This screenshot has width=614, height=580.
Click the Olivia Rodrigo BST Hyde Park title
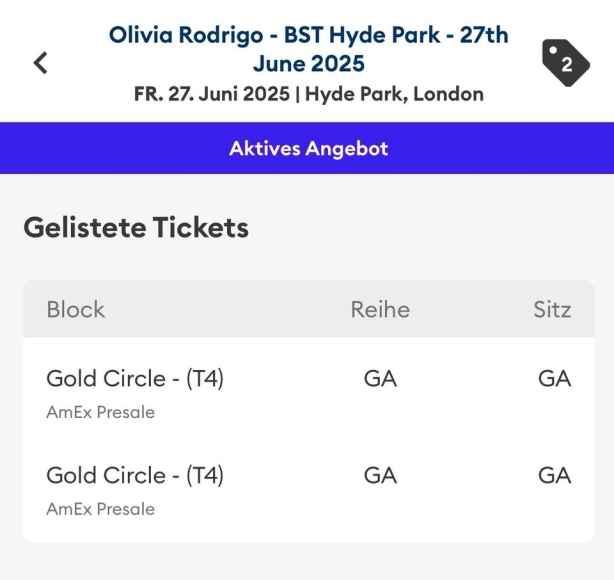tap(308, 49)
